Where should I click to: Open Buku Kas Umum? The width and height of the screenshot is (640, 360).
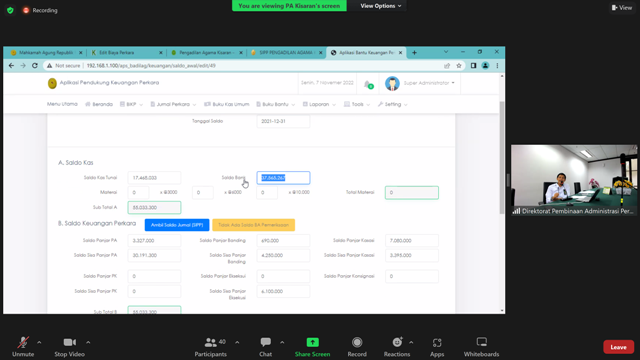pyautogui.click(x=227, y=104)
